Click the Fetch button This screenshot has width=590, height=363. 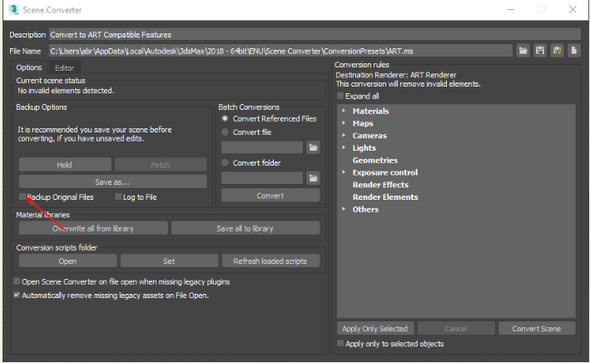[x=161, y=165]
